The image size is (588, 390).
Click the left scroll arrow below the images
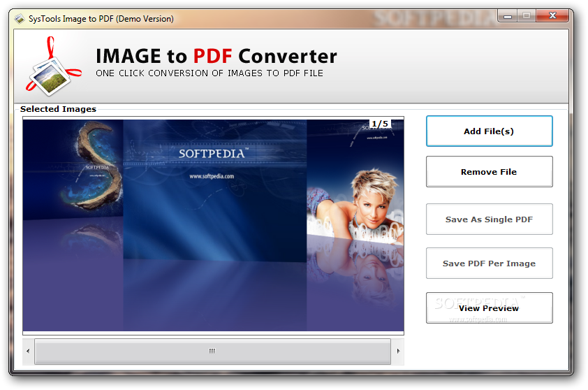[x=28, y=352]
